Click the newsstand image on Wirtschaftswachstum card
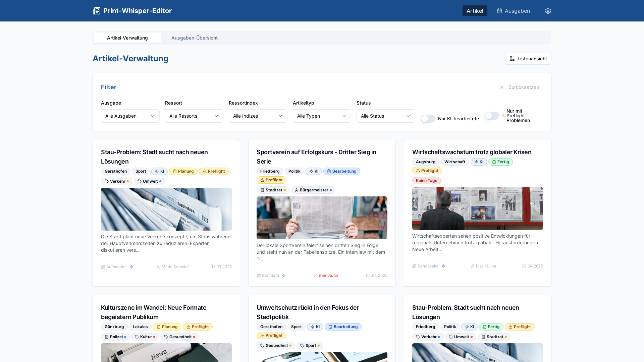Screen dimensions: 644x362 [x=478, y=208]
